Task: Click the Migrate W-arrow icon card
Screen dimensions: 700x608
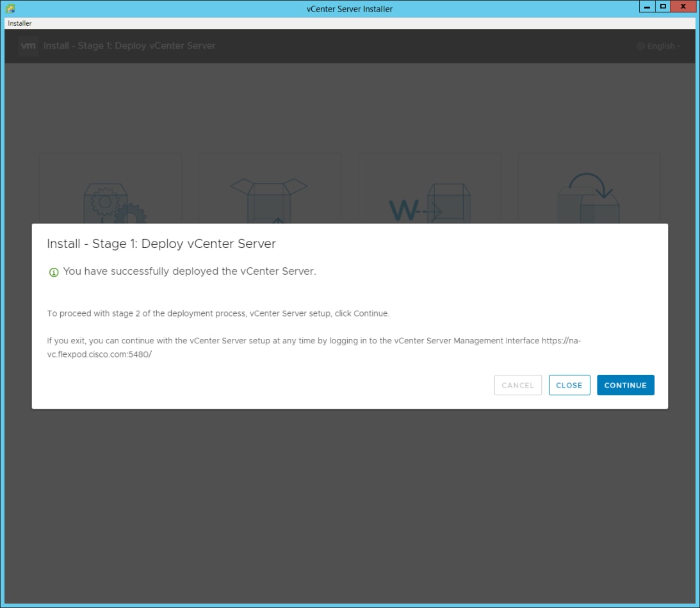Action: [x=430, y=188]
